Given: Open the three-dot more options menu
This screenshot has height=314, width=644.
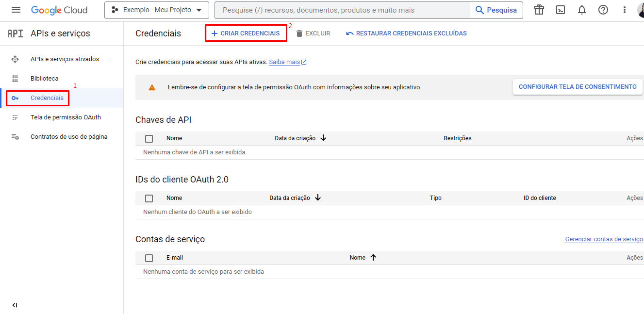Looking at the screenshot, I should 625,10.
